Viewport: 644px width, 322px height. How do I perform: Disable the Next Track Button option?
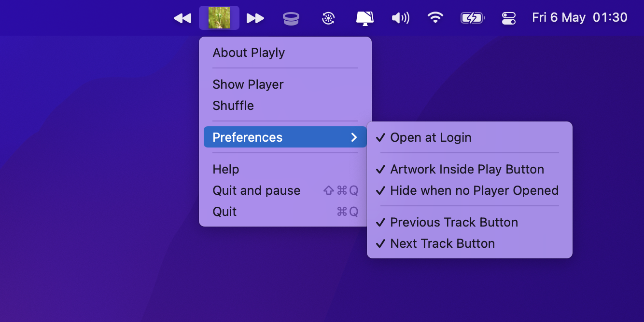pos(470,243)
